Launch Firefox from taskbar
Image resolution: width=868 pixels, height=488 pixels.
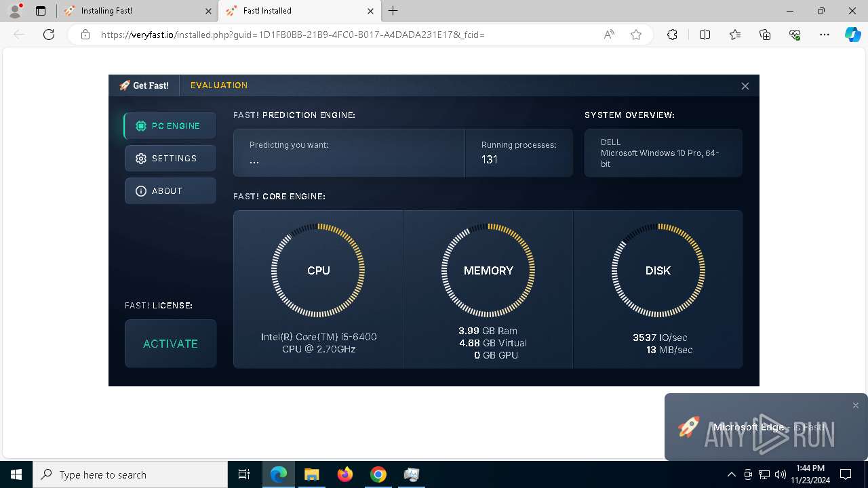point(345,474)
